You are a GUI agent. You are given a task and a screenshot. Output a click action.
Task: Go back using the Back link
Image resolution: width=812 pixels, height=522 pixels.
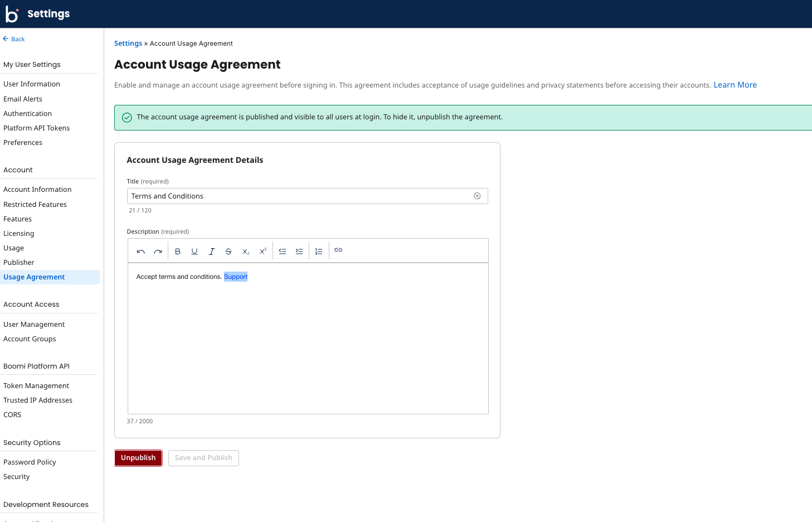13,38
